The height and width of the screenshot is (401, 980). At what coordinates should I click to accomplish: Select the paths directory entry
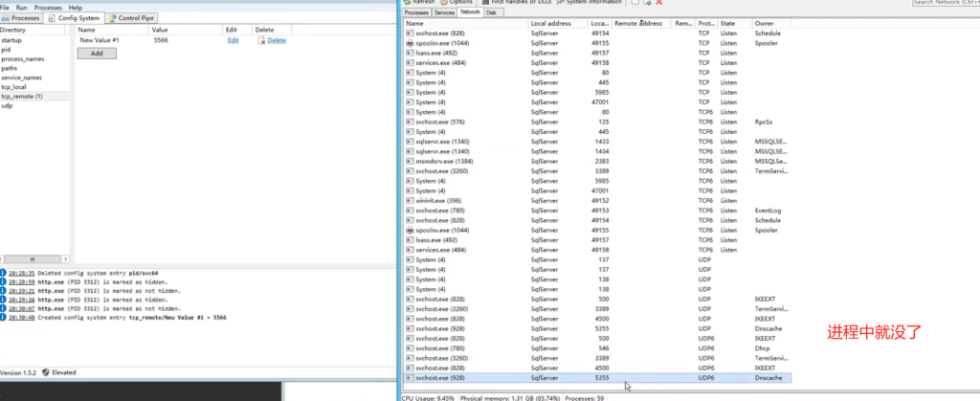35,68
